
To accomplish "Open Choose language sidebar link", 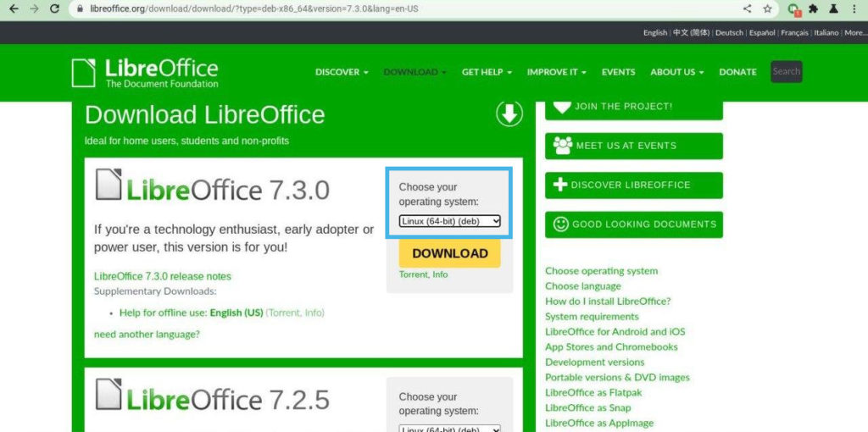I will coord(583,286).
